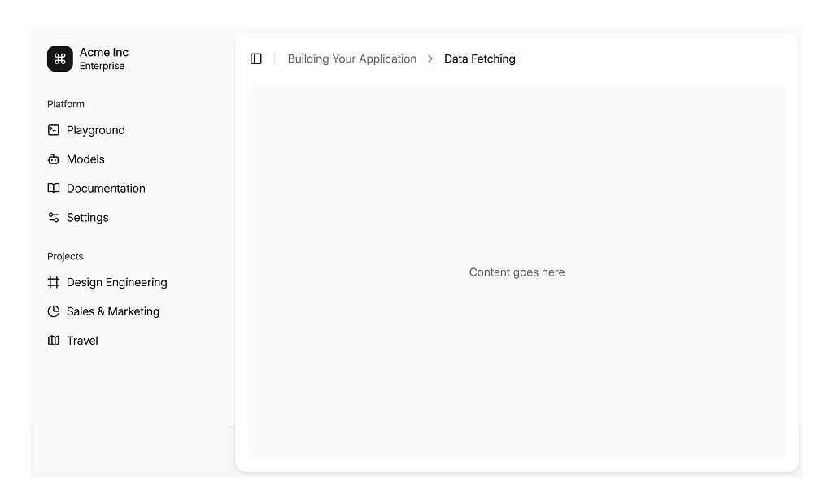Click the breadcrumb chevron separator

[x=430, y=59]
